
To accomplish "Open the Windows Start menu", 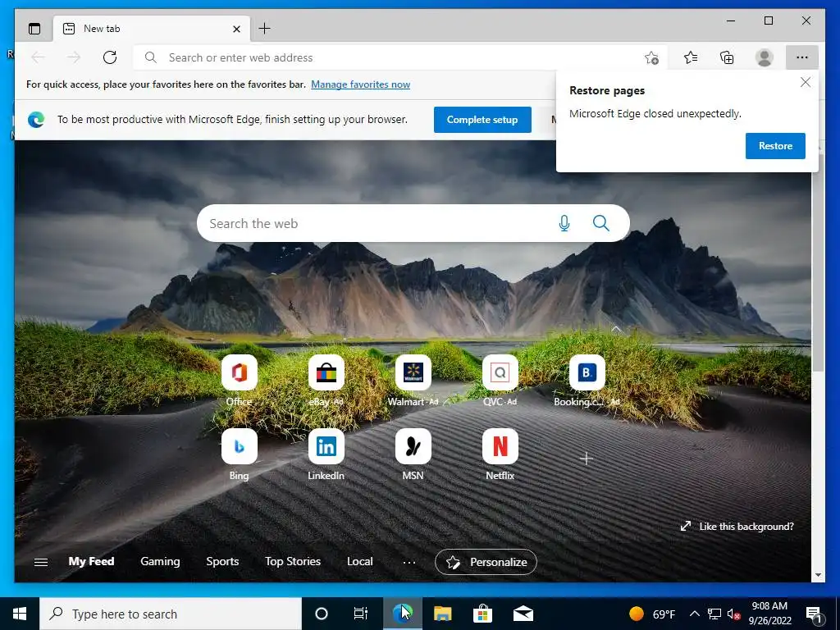I will click(x=20, y=614).
